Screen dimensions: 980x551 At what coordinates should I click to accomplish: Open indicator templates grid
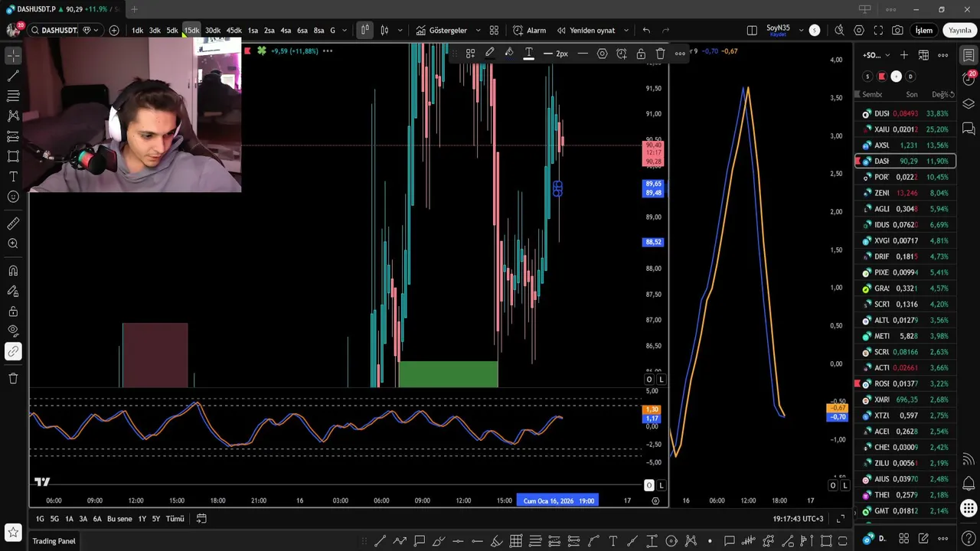coord(494,31)
